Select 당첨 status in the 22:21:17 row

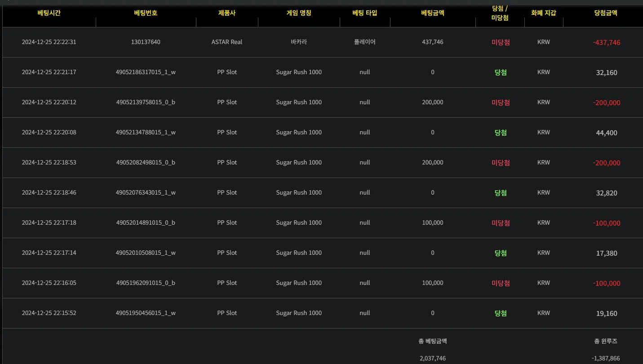501,72
